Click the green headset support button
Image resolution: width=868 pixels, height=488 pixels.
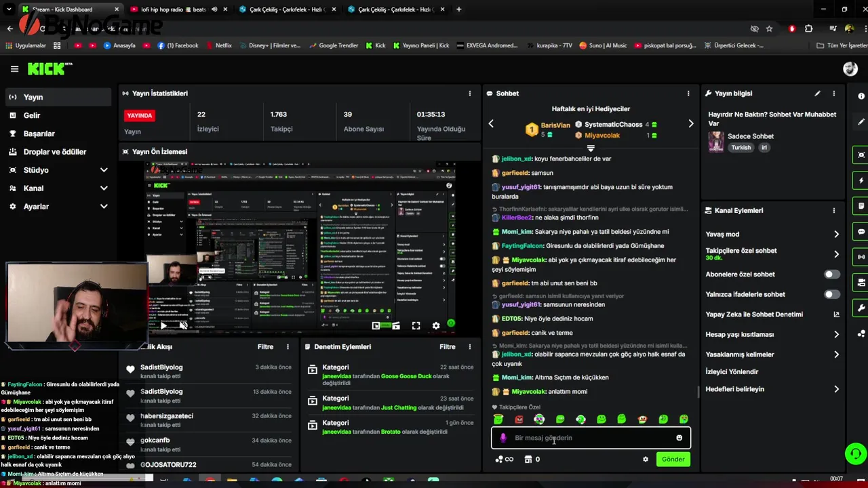[855, 453]
